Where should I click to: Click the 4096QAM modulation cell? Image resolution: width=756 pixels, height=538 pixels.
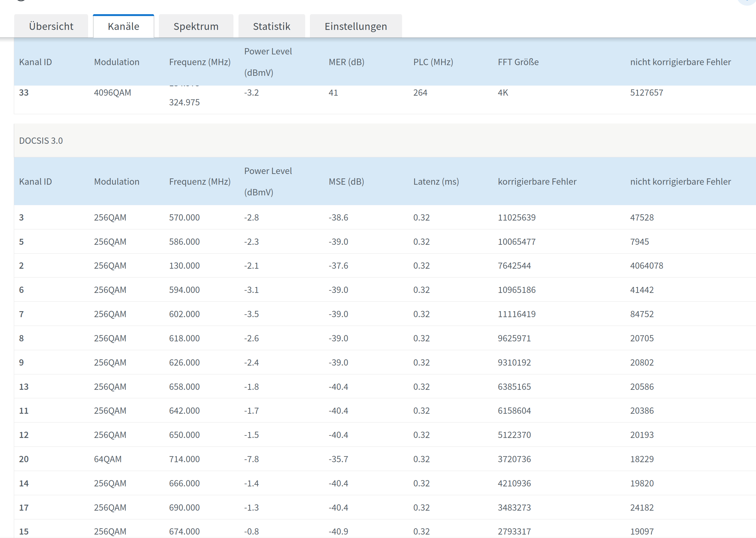tap(112, 93)
